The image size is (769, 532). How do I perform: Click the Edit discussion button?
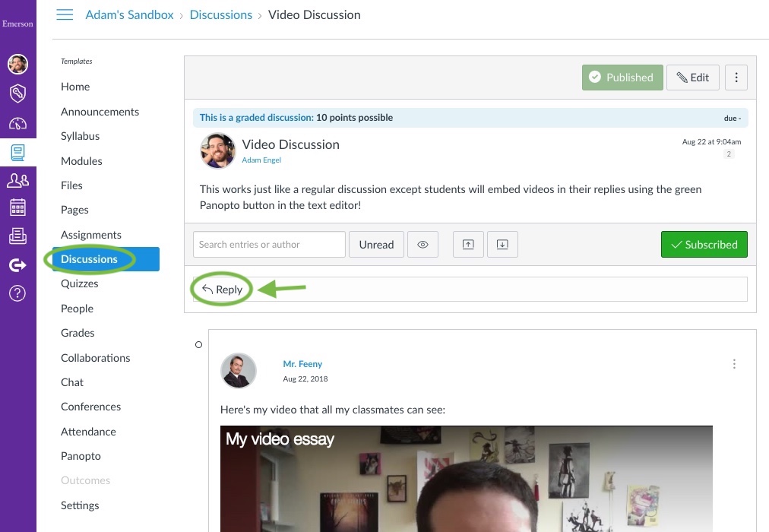point(693,78)
